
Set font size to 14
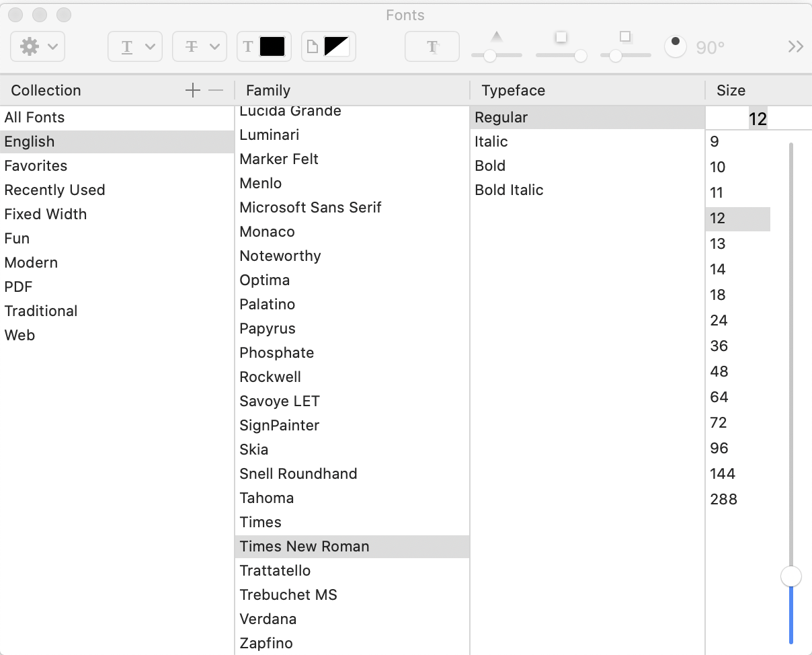tap(738, 269)
